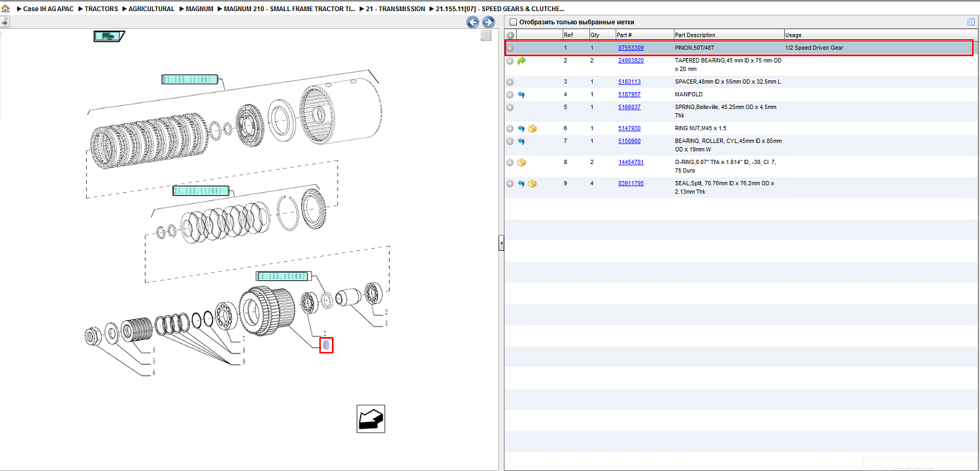Open part number 24903820 link

tap(631, 61)
